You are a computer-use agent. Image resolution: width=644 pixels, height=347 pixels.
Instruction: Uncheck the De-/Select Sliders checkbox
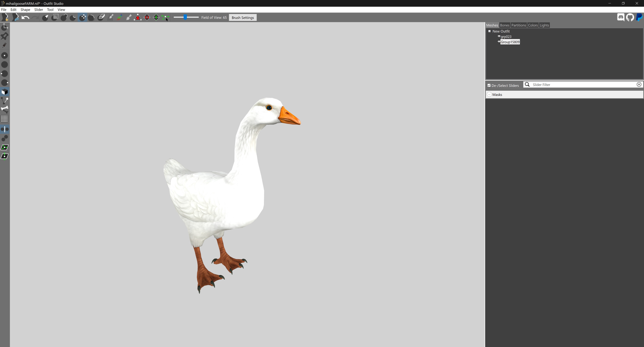[x=489, y=85]
